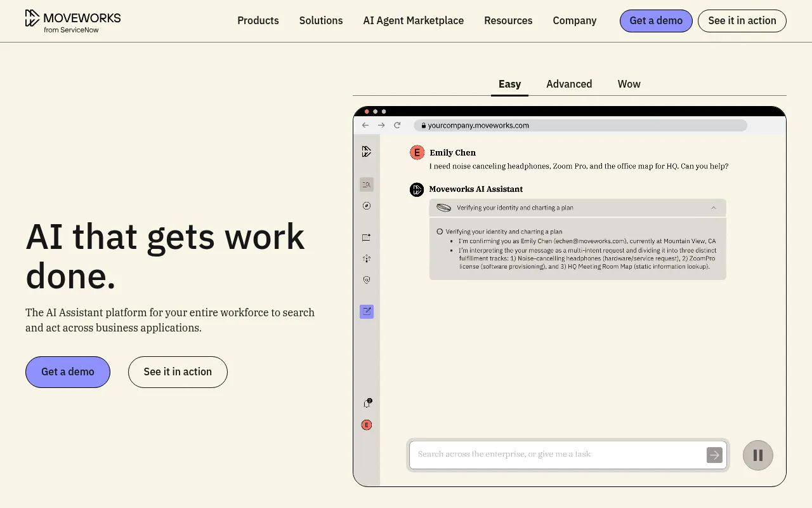Click the send arrow button in chat input
The image size is (812, 508).
pyautogui.click(x=714, y=455)
